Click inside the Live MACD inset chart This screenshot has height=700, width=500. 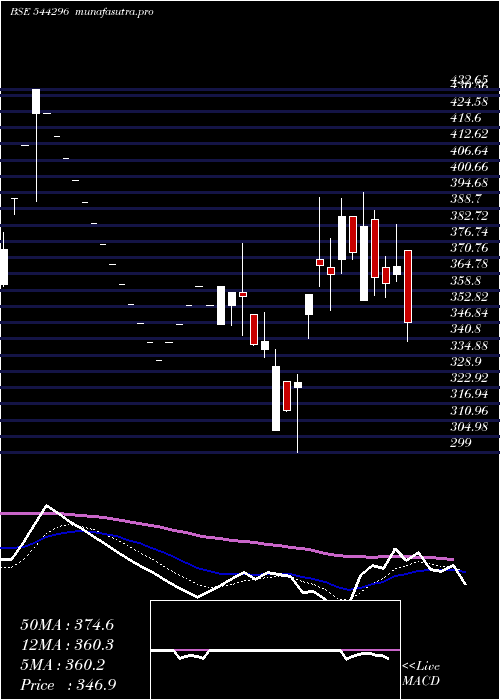[275, 650]
